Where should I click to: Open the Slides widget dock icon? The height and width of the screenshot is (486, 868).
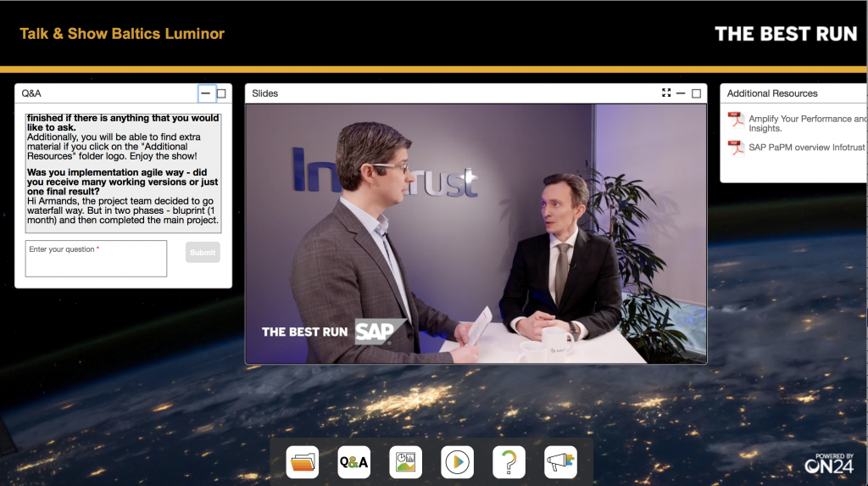coord(406,461)
